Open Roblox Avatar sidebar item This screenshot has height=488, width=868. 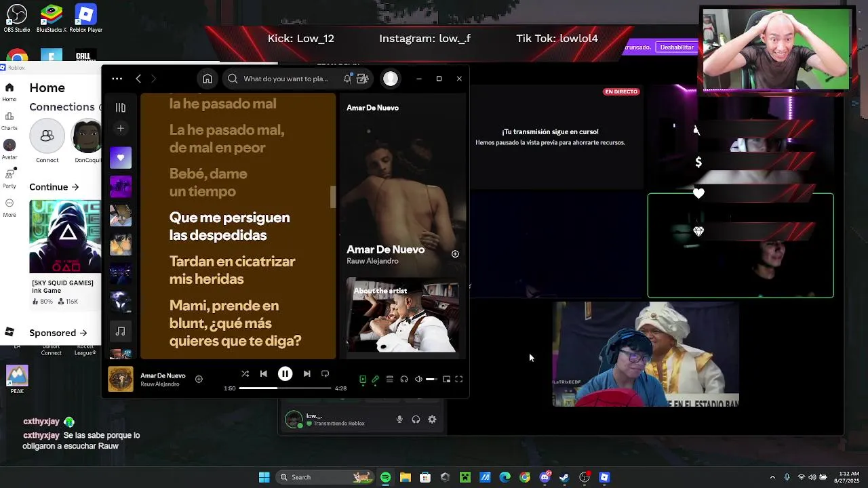(x=9, y=150)
